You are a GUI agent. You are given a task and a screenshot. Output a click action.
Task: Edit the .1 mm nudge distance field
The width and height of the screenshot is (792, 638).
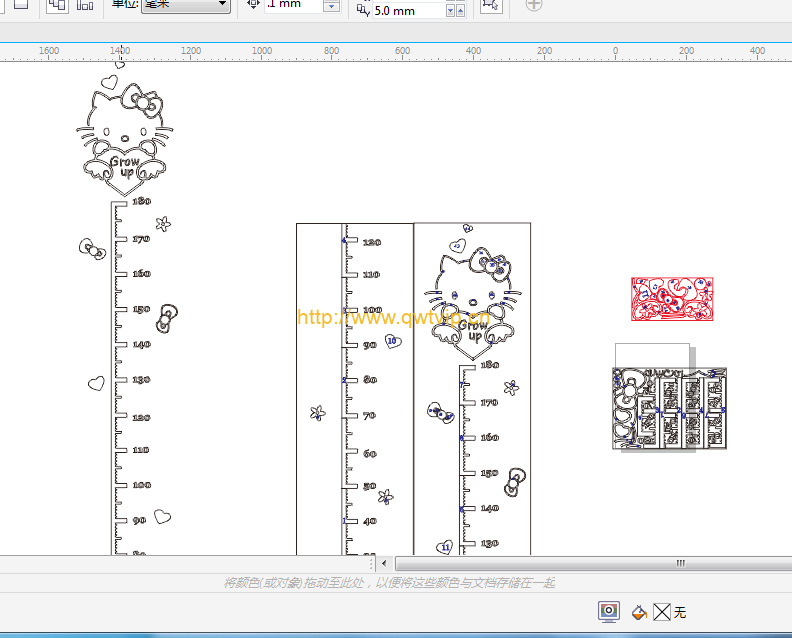point(293,5)
